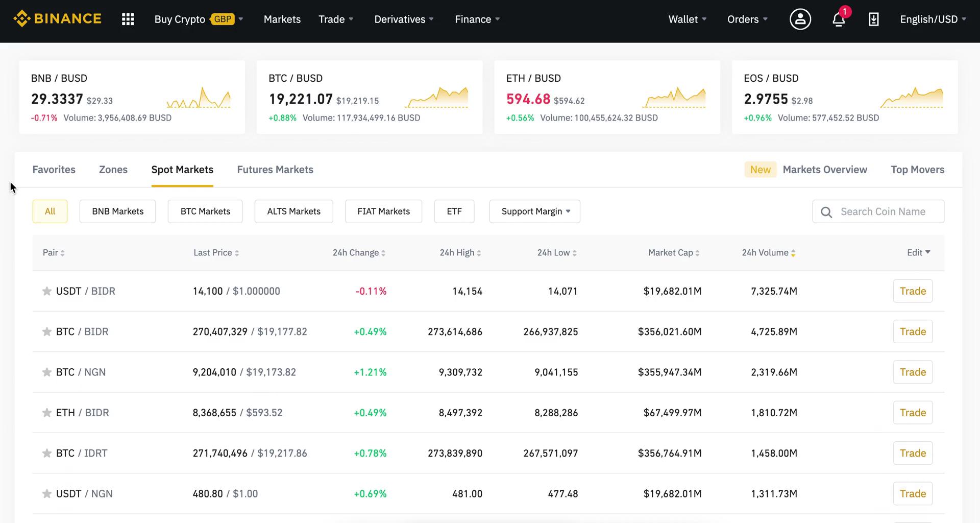Viewport: 980px width, 523px height.
Task: Open BNB / BUSD price chart thumbnail
Action: (199, 97)
